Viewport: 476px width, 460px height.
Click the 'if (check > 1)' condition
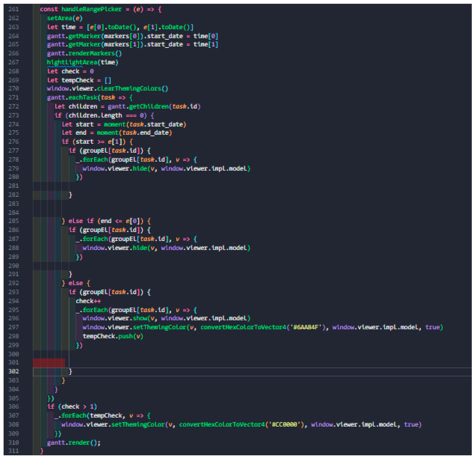coord(72,407)
